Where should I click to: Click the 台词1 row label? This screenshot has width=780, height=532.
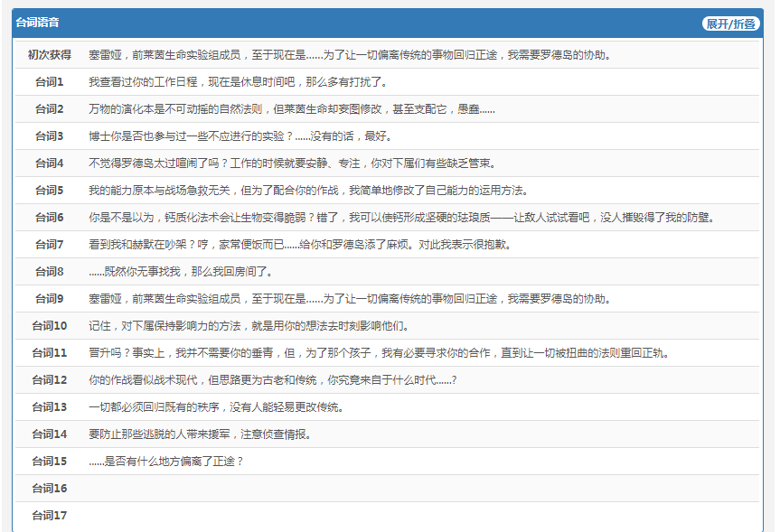(x=49, y=82)
